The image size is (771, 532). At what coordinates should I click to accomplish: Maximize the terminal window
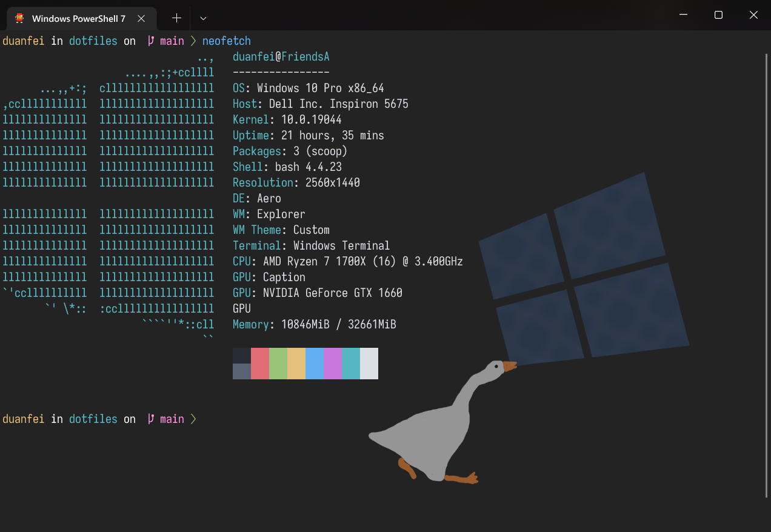point(718,15)
